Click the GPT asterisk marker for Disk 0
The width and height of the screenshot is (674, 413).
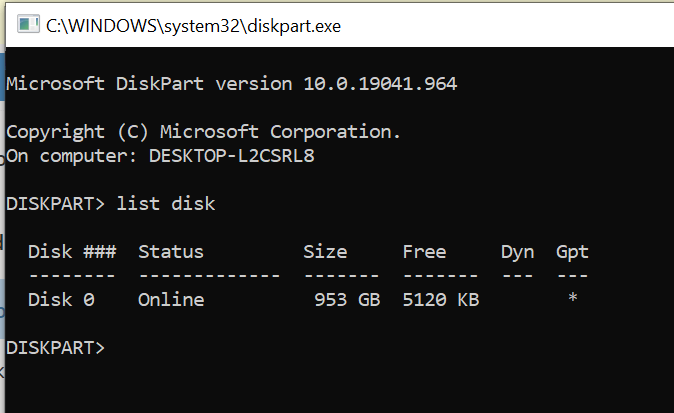(573, 298)
